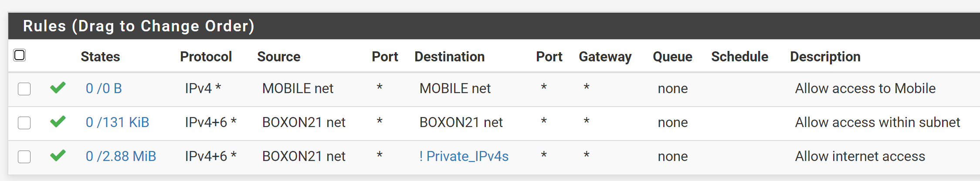The width and height of the screenshot is (980, 181).
Task: Click green checkmark of internet access rule
Action: (x=58, y=156)
